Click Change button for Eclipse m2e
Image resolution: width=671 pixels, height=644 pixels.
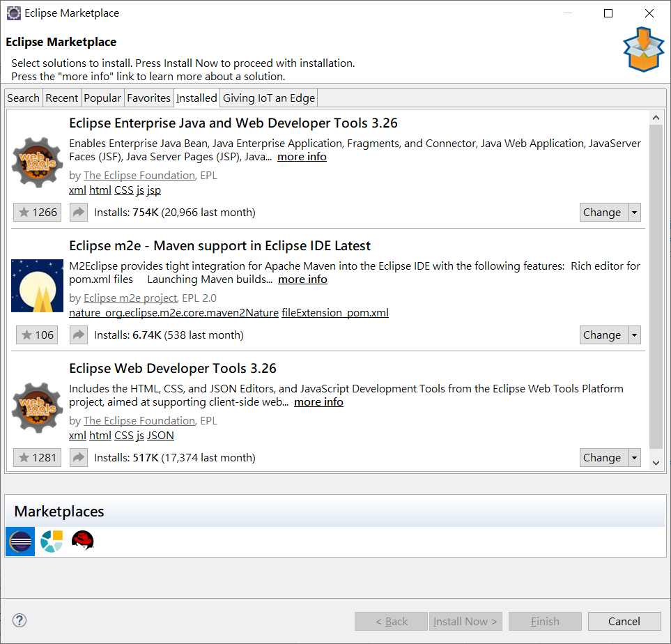pos(603,335)
